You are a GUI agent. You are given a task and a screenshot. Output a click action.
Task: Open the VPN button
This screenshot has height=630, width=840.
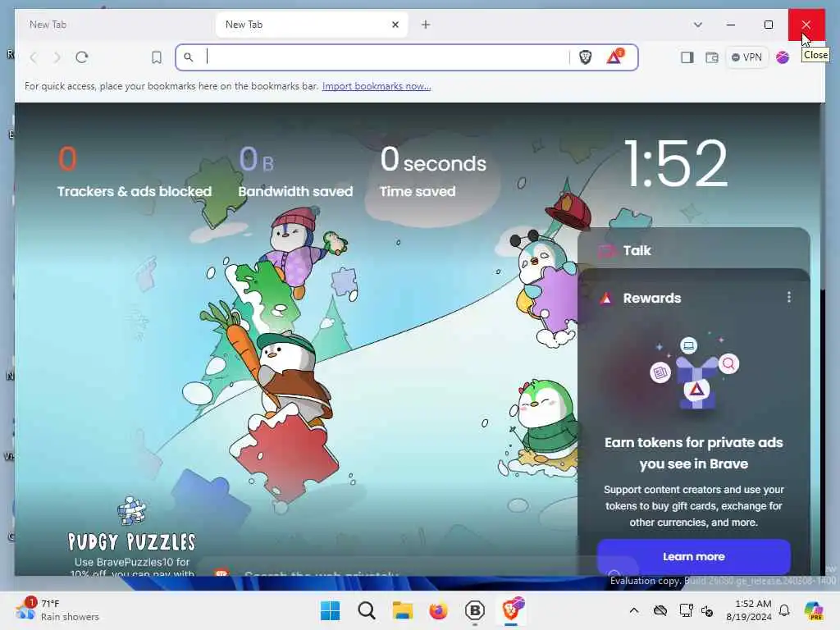746,57
